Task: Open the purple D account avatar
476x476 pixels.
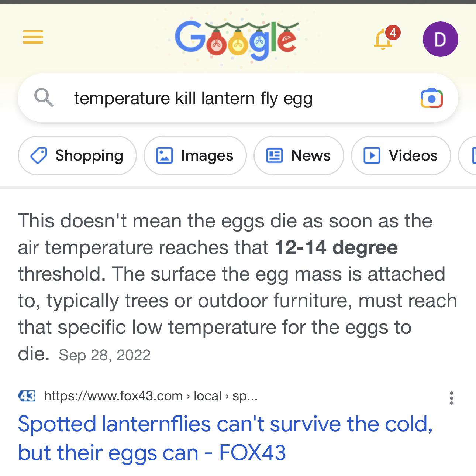Action: coord(440,39)
